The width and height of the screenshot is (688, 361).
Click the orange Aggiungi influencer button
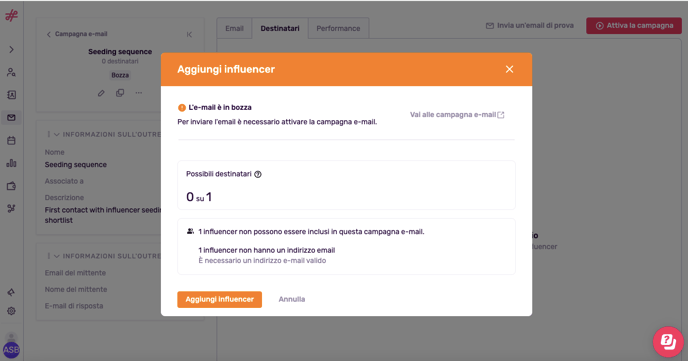[x=219, y=300]
